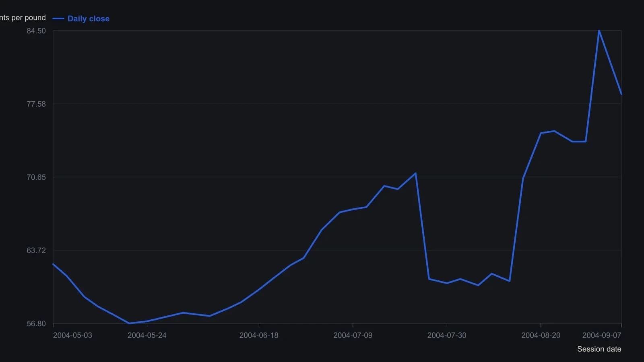
Task: Click the Session date axis title
Action: click(x=599, y=349)
